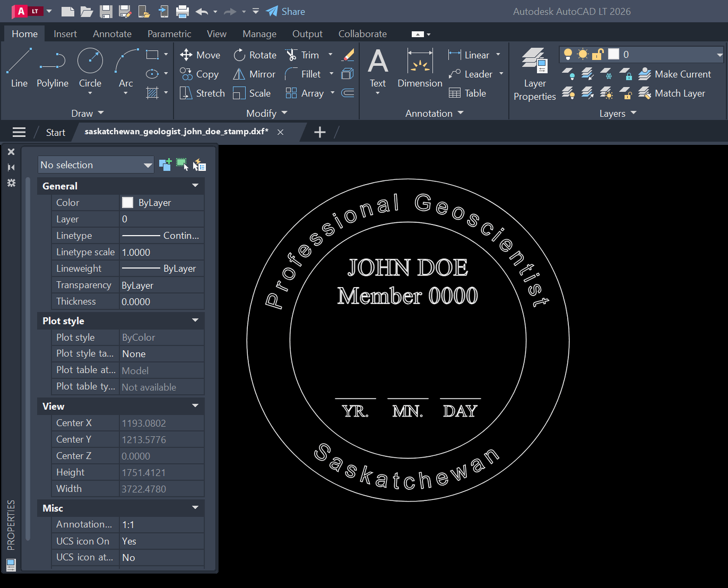
Task: Collapse the General section
Action: click(195, 186)
